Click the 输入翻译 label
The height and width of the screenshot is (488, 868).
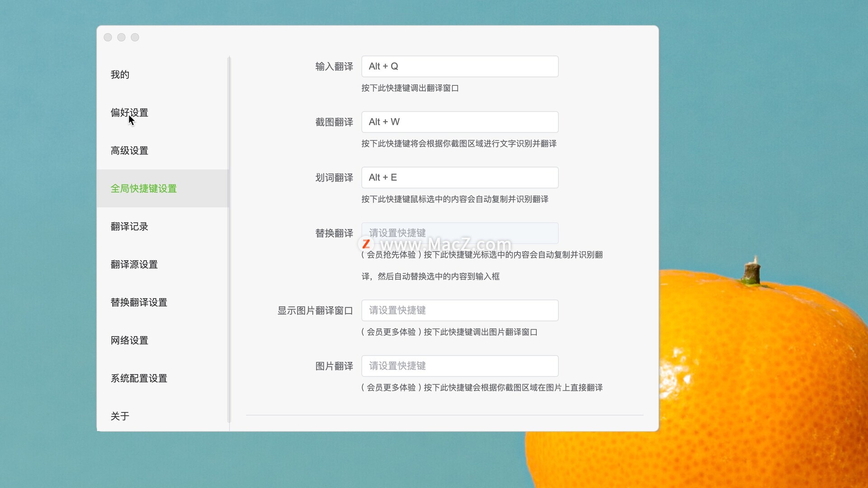(334, 66)
